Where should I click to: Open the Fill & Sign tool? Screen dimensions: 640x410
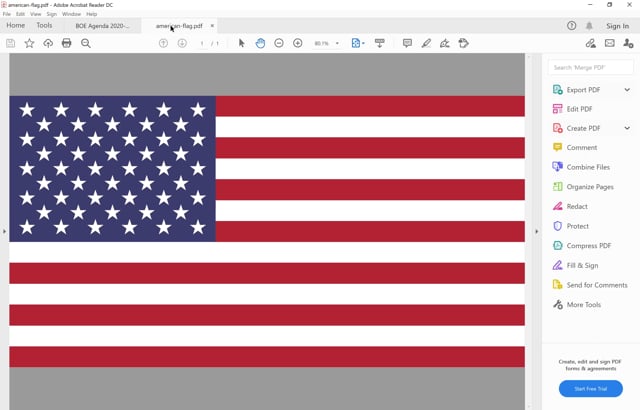[575, 265]
